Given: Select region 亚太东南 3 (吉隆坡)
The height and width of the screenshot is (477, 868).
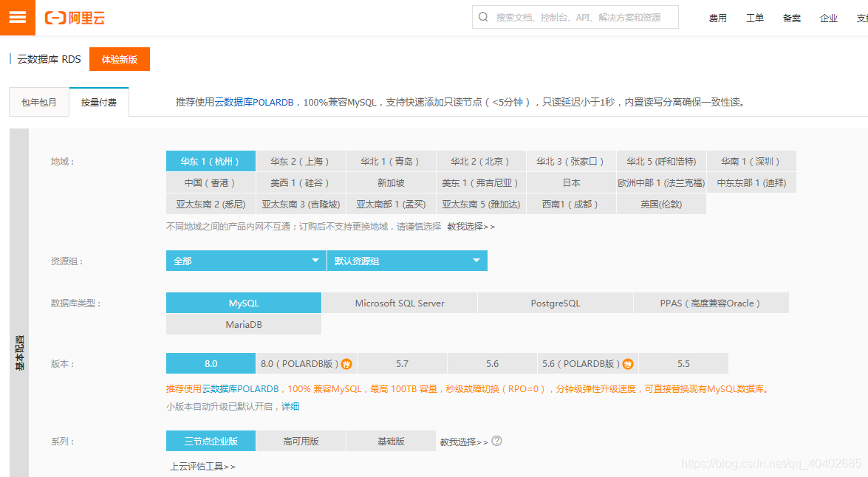Looking at the screenshot, I should click(x=301, y=205).
